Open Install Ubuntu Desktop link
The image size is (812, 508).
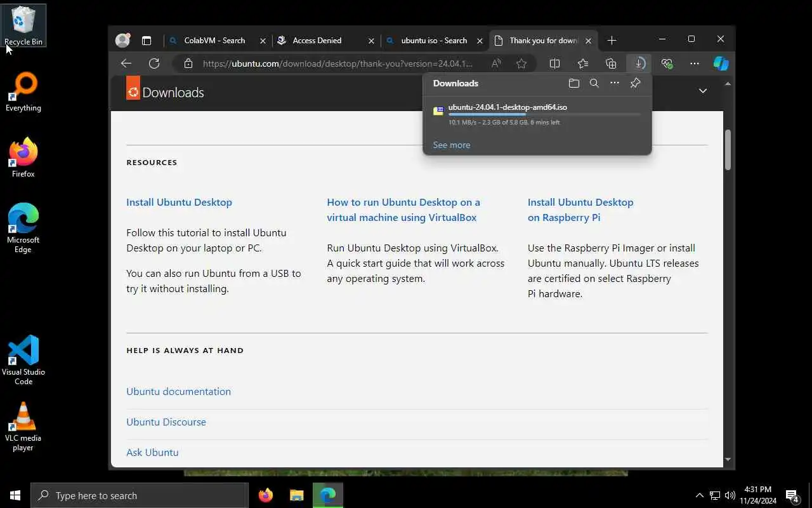click(179, 202)
